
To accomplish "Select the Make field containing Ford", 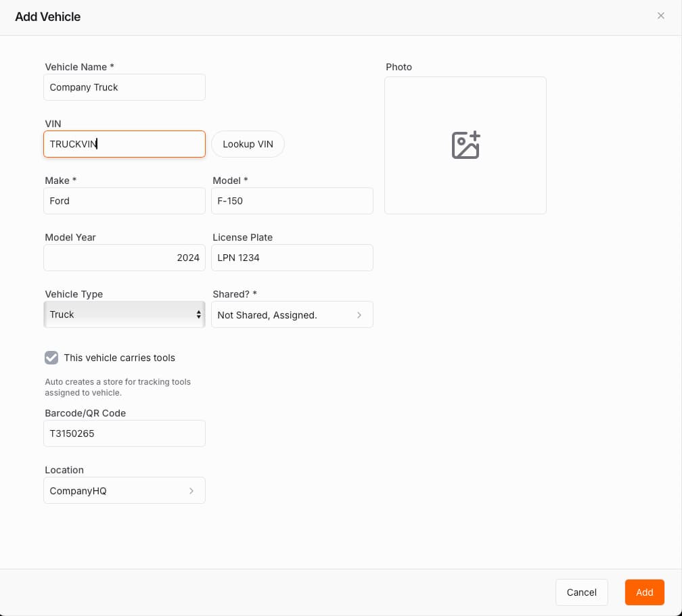I will 124,201.
